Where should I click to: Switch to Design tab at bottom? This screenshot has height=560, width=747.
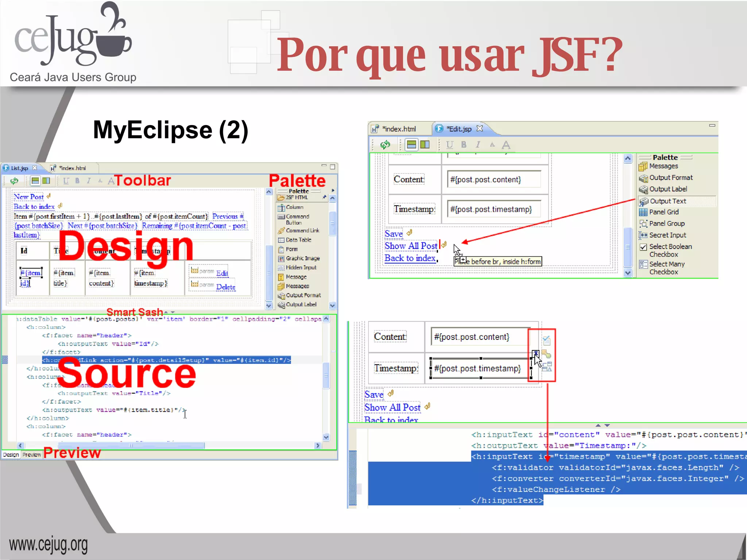point(11,455)
